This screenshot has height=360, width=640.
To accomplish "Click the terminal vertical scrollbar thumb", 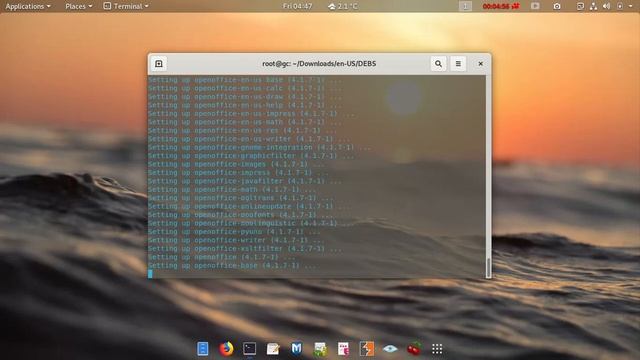I will point(488,267).
